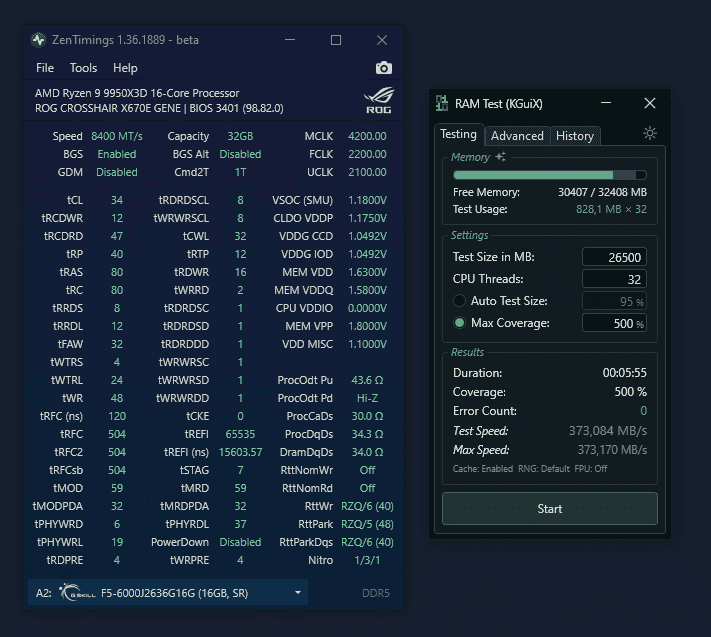Screen dimensions: 711x637
Task: Open the File menu in ZenTimings
Action: click(45, 68)
